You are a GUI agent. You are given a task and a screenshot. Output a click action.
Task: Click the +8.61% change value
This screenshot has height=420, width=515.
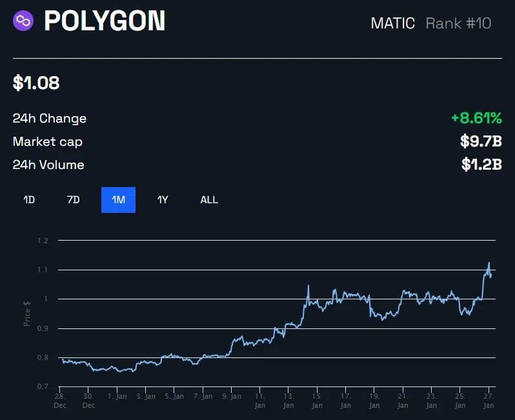pos(476,118)
